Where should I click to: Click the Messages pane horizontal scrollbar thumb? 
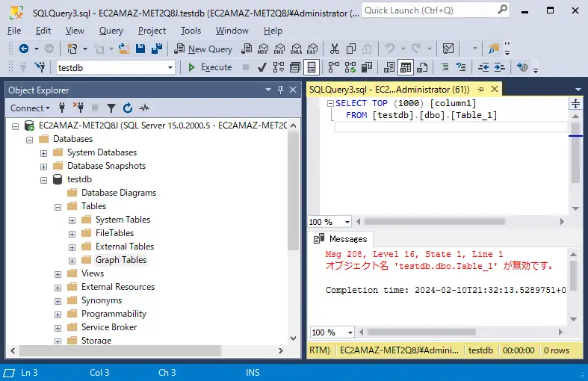(421, 332)
